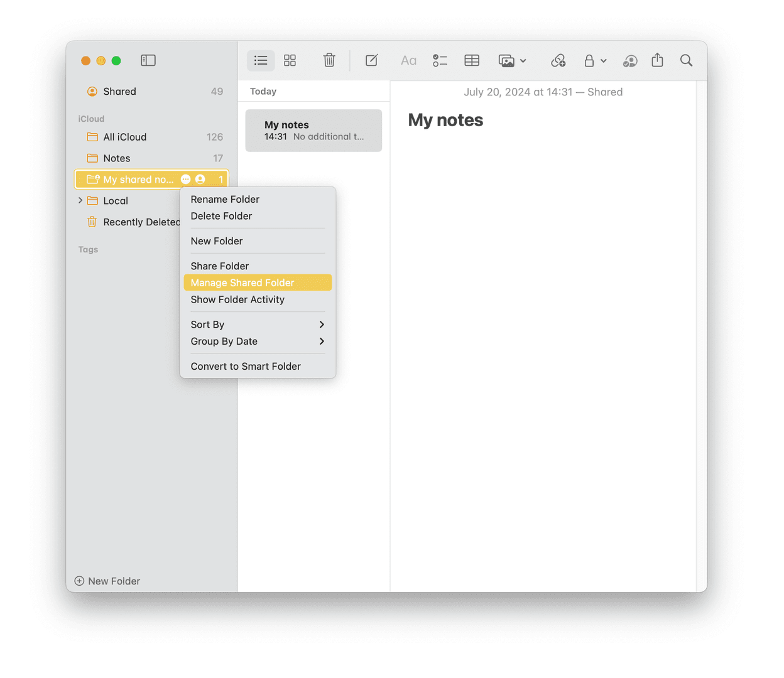Insert a checklist using the toolbar icon
The image size is (784, 678).
coord(440,60)
